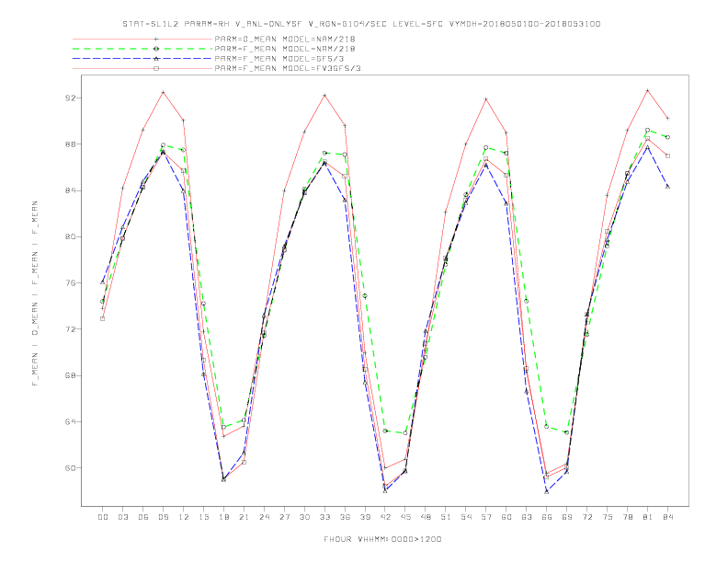Click x-axis forecast hour label 09
728x563 pixels.
(x=164, y=517)
